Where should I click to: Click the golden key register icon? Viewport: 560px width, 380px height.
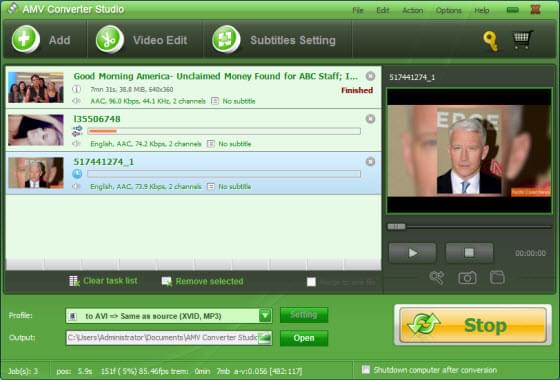(x=490, y=41)
